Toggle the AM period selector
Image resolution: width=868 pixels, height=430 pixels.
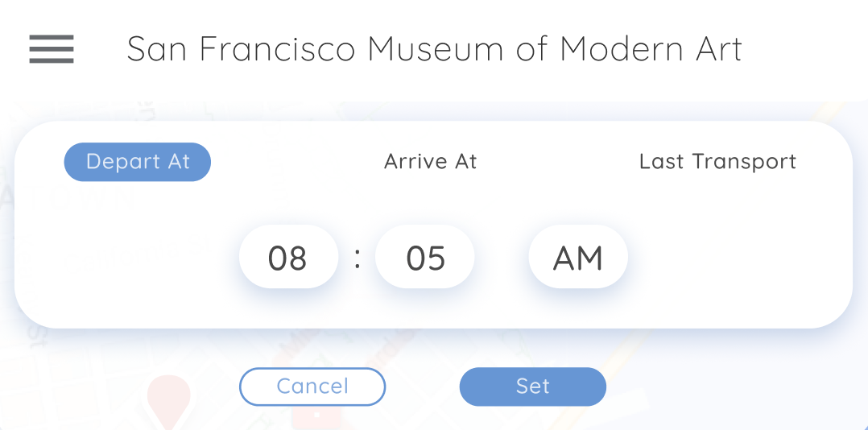[578, 257]
